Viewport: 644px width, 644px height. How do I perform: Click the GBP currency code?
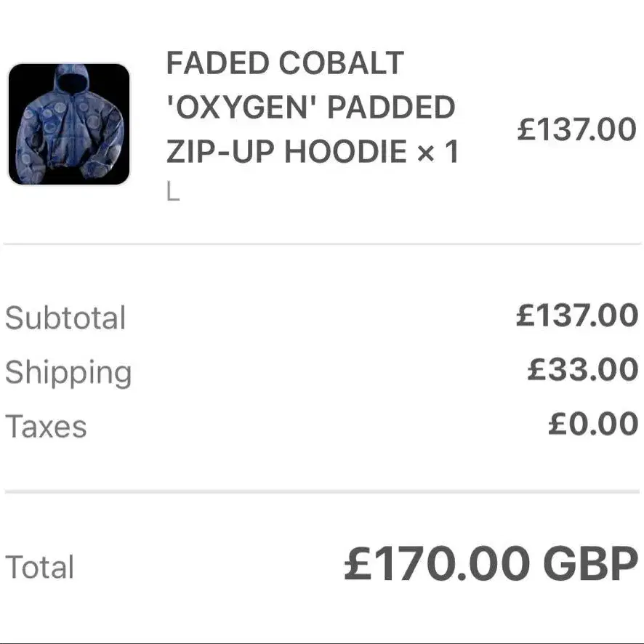click(591, 563)
